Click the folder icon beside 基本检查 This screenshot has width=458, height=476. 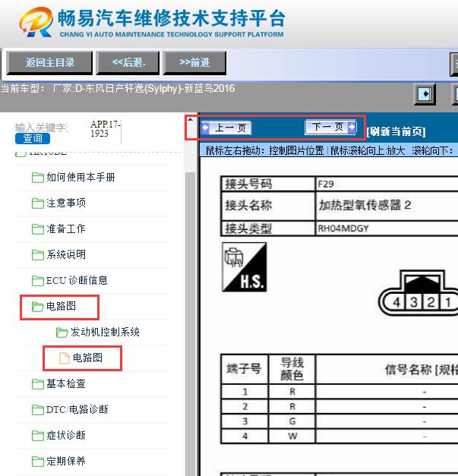point(38,384)
